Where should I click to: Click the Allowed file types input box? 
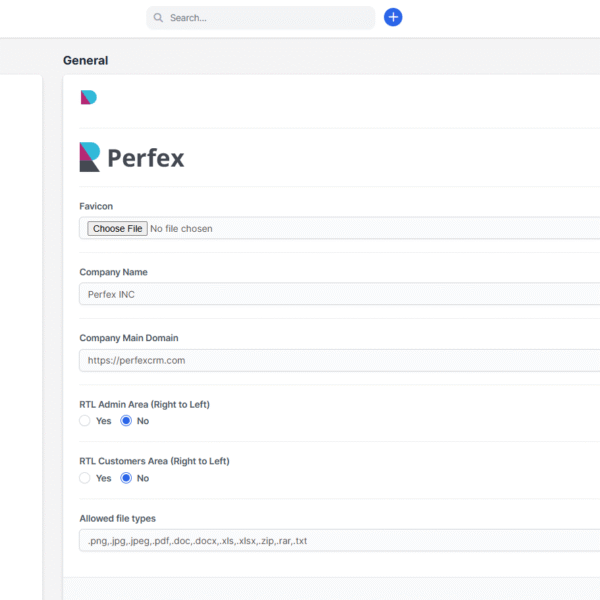coord(340,541)
